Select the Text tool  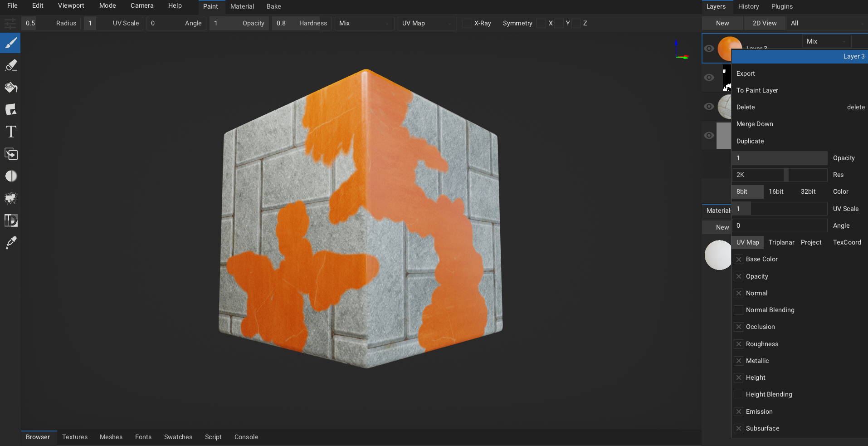click(x=10, y=132)
